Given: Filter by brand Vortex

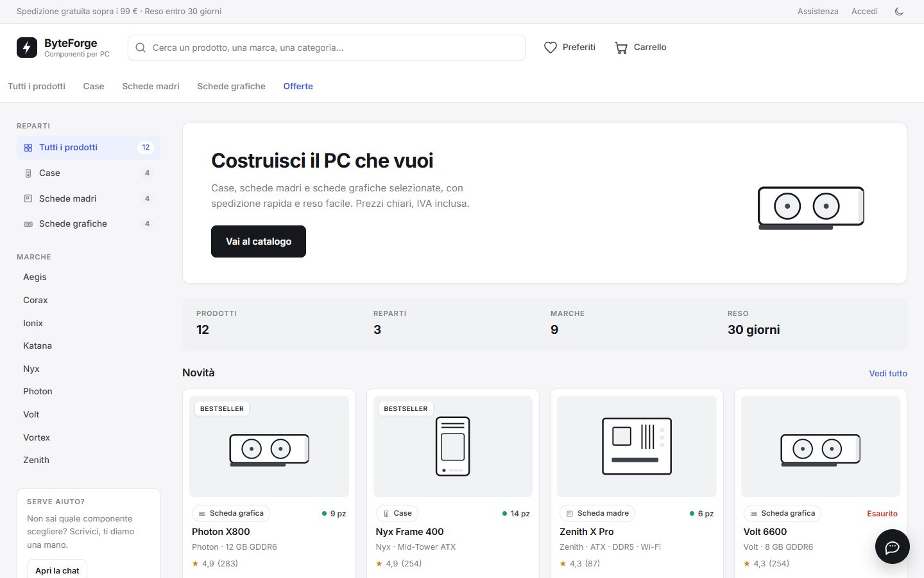Looking at the screenshot, I should coord(37,438).
